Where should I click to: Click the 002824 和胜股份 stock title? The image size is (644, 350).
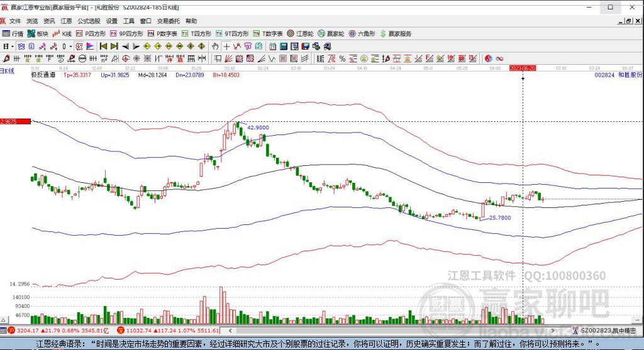pos(618,75)
